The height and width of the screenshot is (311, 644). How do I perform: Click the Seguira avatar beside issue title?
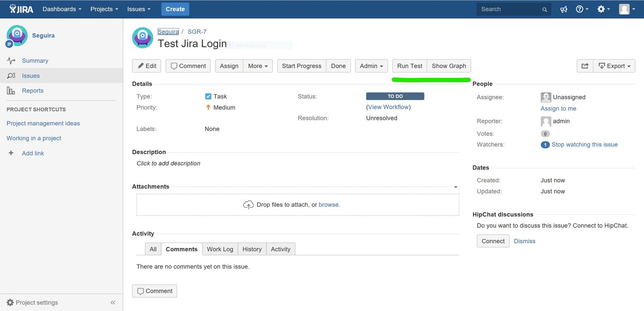click(x=142, y=38)
